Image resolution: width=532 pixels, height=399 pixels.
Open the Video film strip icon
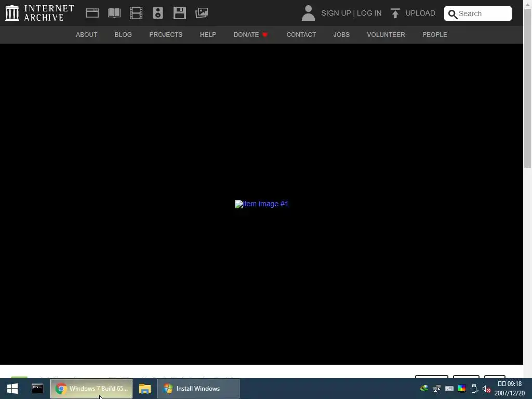pos(136,13)
